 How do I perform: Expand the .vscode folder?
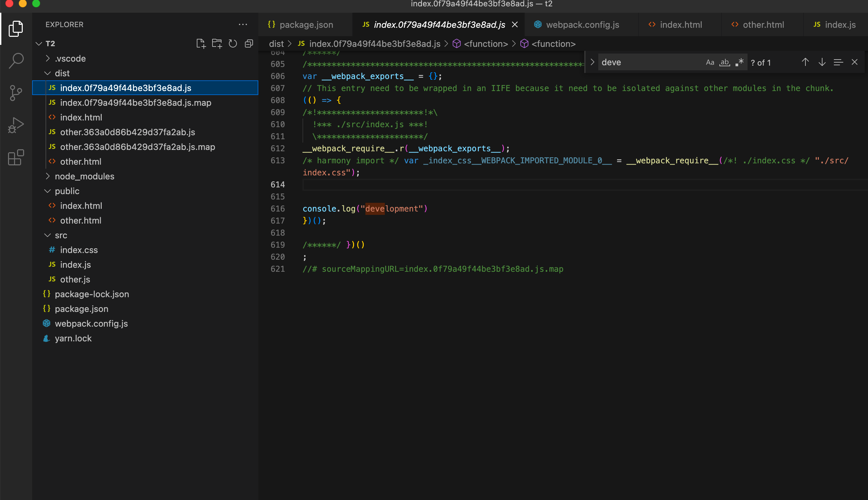point(48,58)
